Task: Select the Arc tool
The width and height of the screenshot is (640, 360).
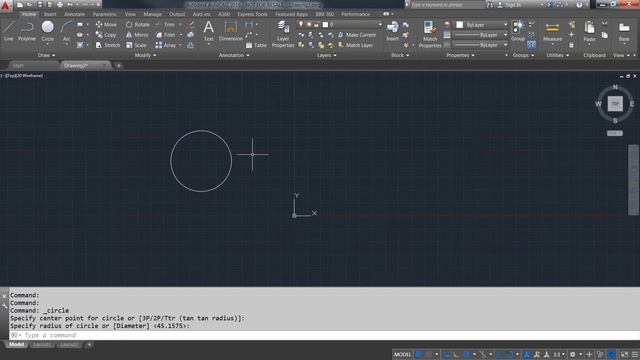Action: point(66,31)
